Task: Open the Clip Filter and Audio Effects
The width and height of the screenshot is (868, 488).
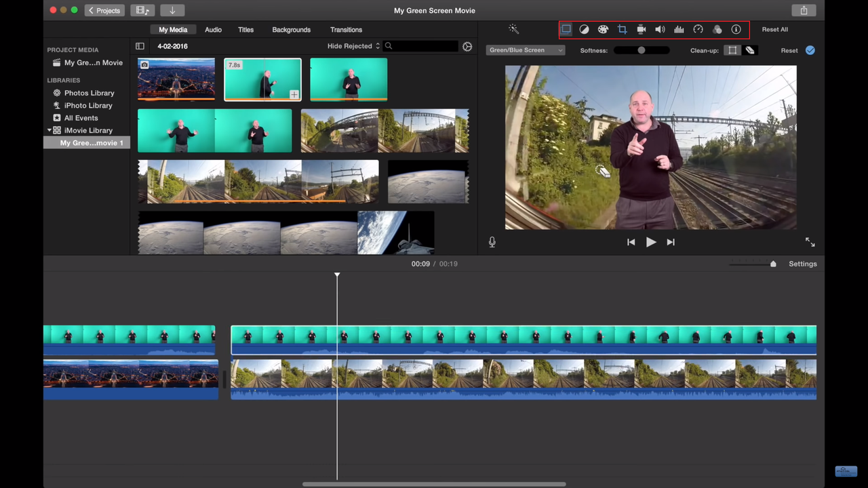Action: pyautogui.click(x=717, y=29)
